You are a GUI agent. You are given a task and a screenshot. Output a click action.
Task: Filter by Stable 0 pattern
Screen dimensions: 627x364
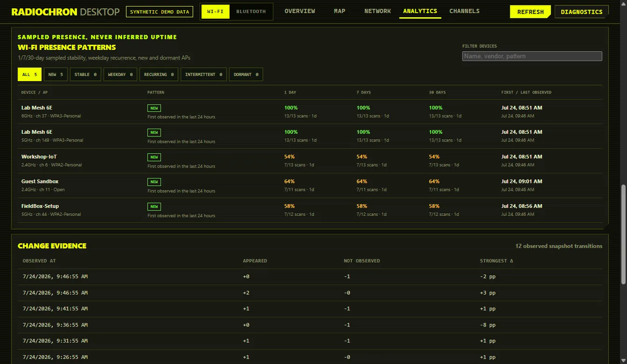point(85,75)
